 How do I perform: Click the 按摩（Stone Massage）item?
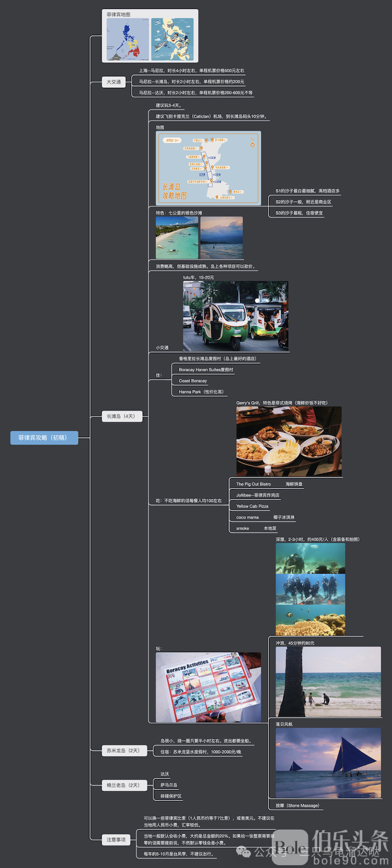[297, 806]
